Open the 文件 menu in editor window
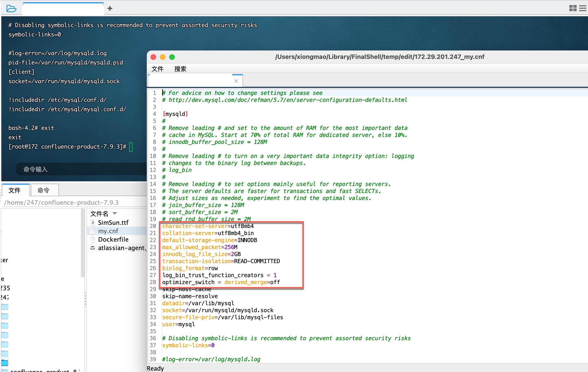Image resolution: width=588 pixels, height=372 pixels. 157,69
